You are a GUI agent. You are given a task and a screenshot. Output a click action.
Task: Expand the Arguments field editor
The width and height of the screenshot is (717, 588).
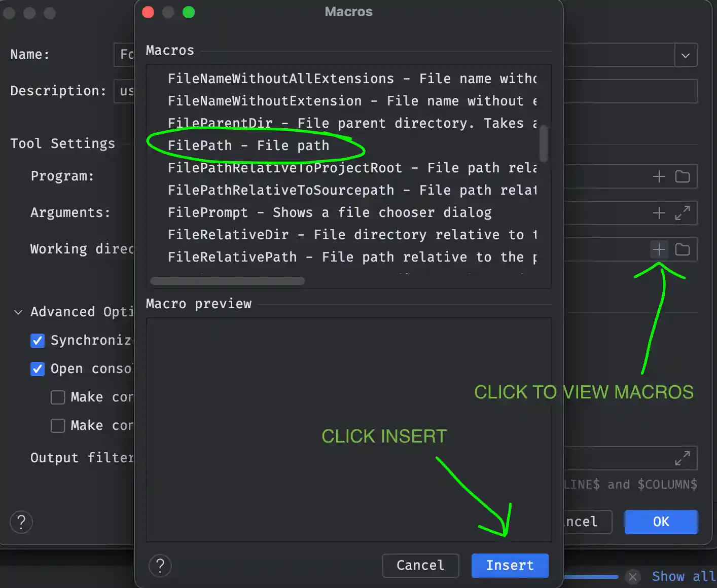click(x=683, y=213)
